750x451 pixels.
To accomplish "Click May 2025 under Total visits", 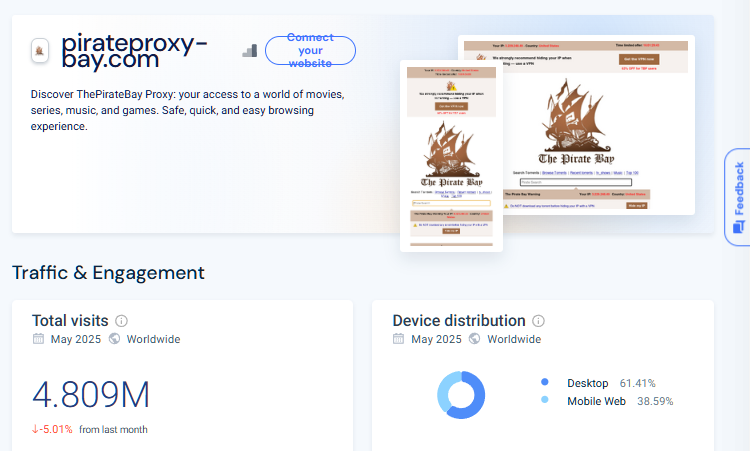I will pos(76,339).
